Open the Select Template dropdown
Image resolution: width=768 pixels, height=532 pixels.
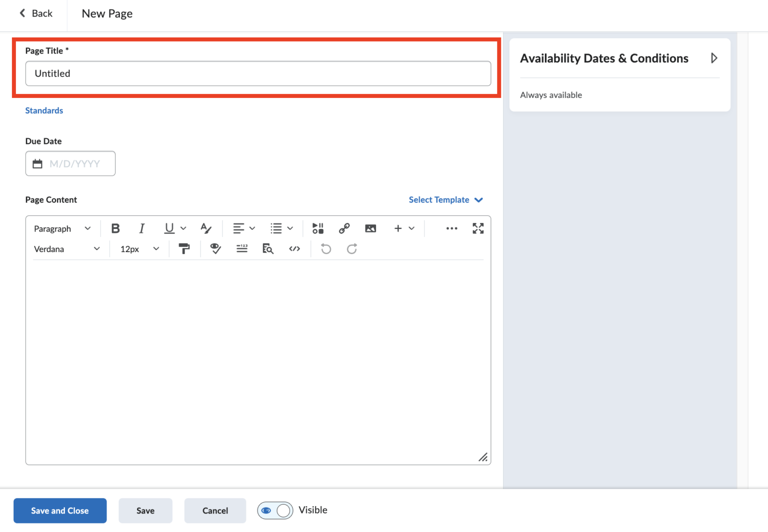pos(445,199)
